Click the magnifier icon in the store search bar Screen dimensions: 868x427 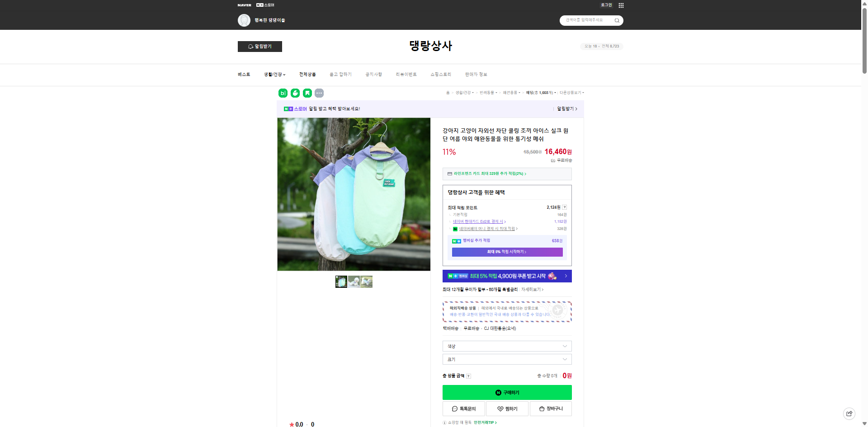click(x=616, y=20)
